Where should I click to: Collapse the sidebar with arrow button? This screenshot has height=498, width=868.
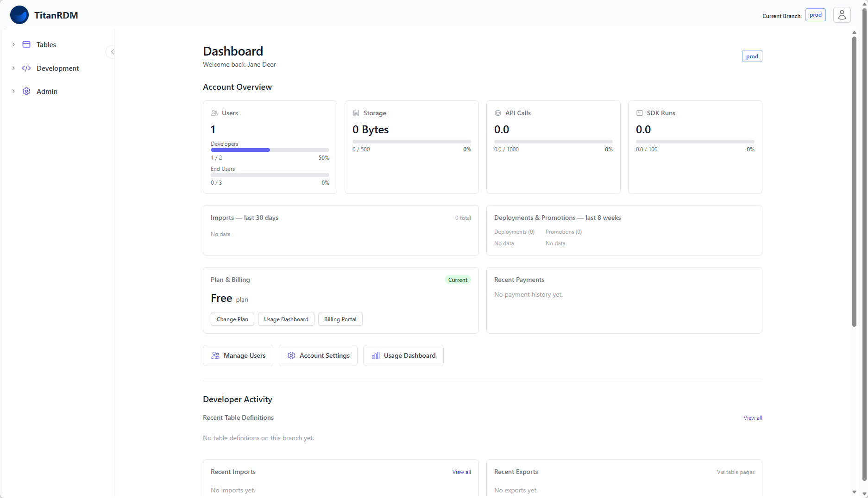112,52
